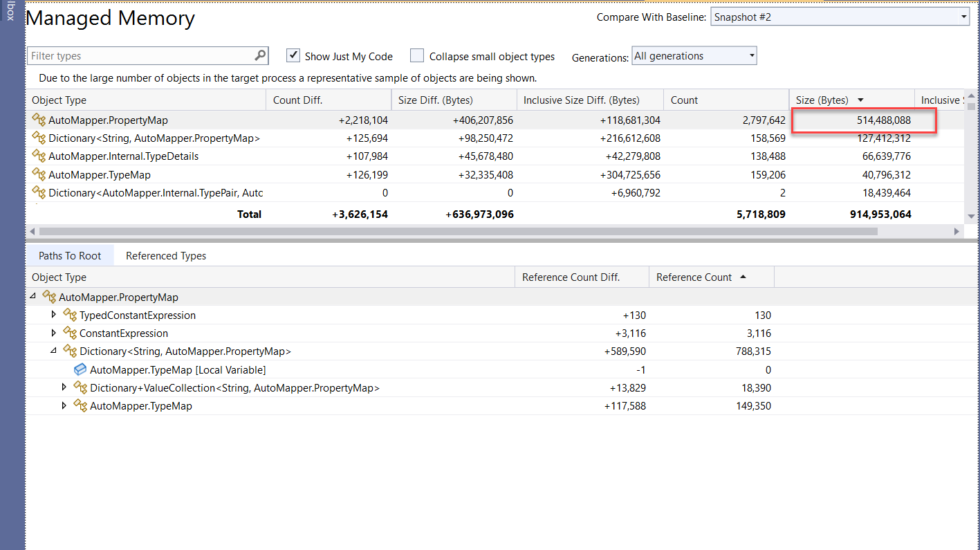Click the AutoMapper.TypeMap icon in lower tree
Viewport: 980px width, 550px height.
tap(80, 405)
